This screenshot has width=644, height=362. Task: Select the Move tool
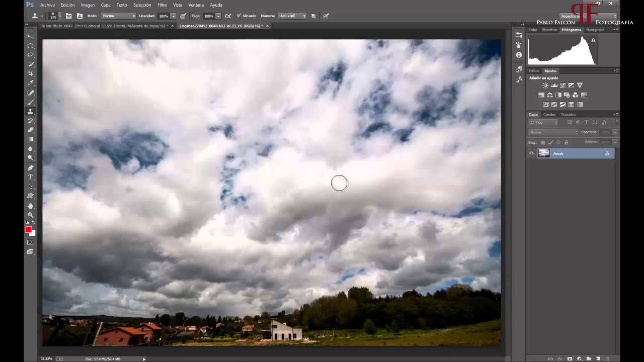pos(31,36)
